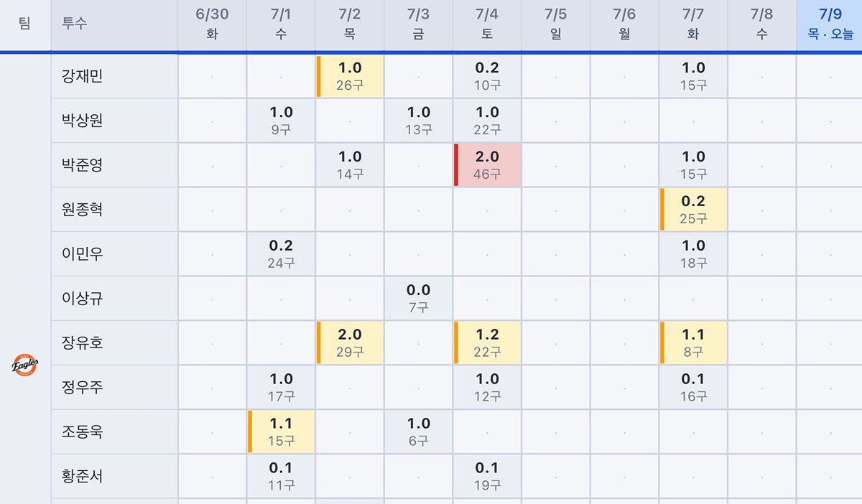This screenshot has height=504, width=862.
Task: Select the 7/9 목 · 오늘 column header
Action: (x=830, y=25)
